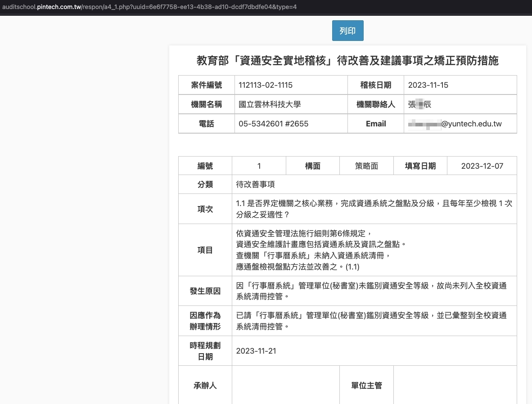
Task: Click the 項次 label cell
Action: (205, 209)
